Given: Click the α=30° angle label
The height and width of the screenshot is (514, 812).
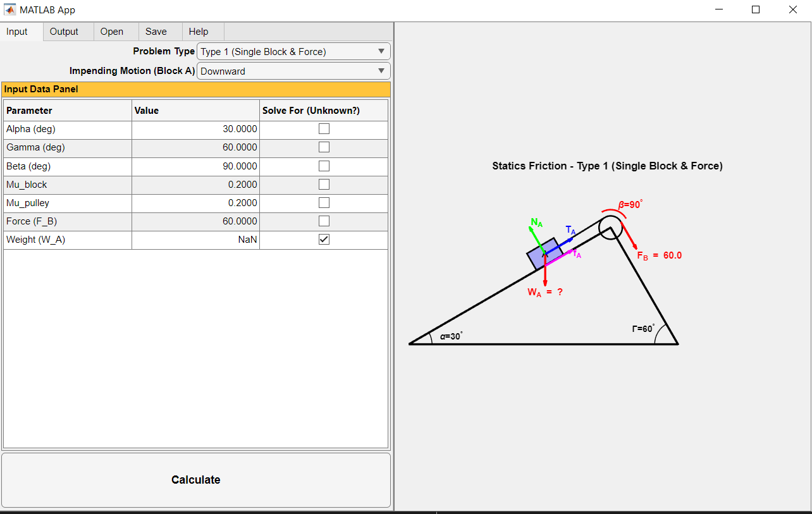Looking at the screenshot, I should point(452,336).
